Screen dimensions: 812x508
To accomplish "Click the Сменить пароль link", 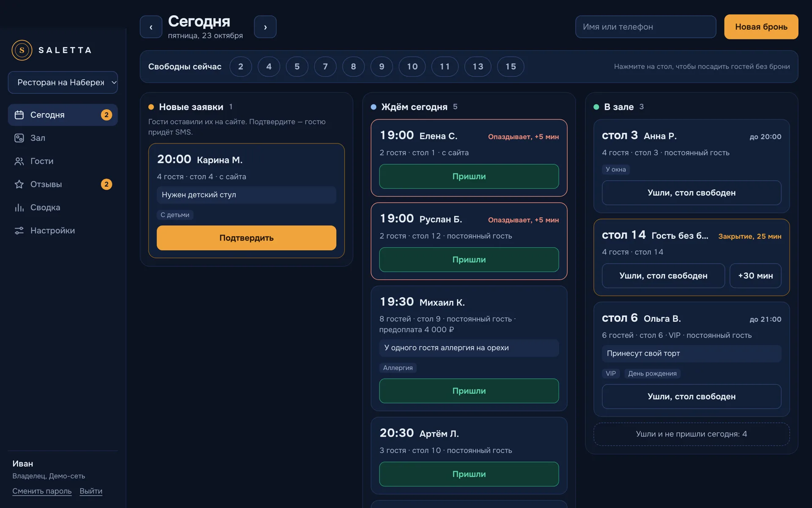I will tap(42, 491).
